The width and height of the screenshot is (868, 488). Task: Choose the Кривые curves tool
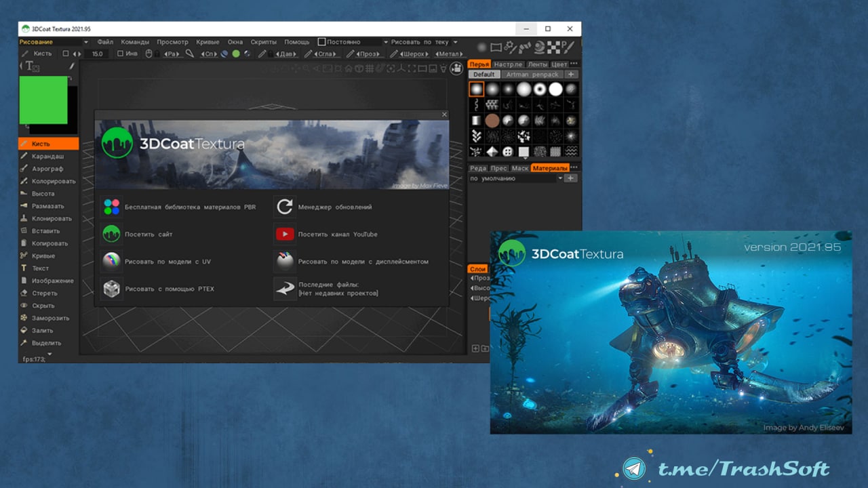(48, 256)
